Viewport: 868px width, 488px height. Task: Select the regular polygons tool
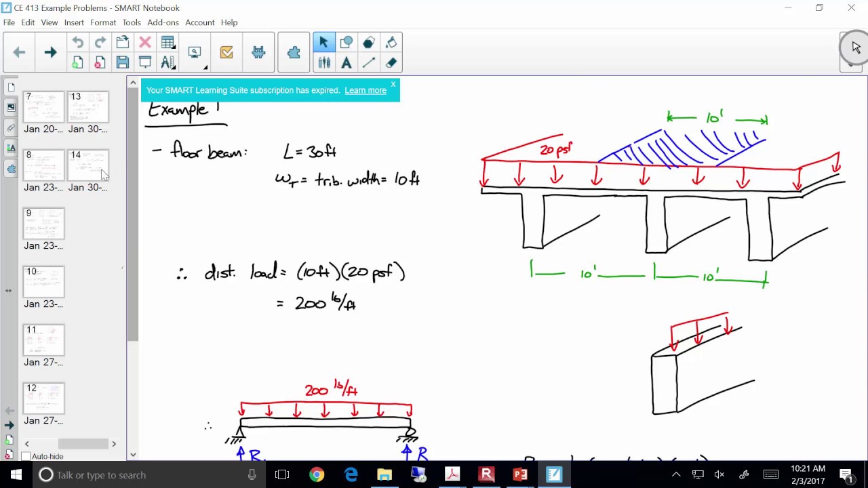pos(369,43)
